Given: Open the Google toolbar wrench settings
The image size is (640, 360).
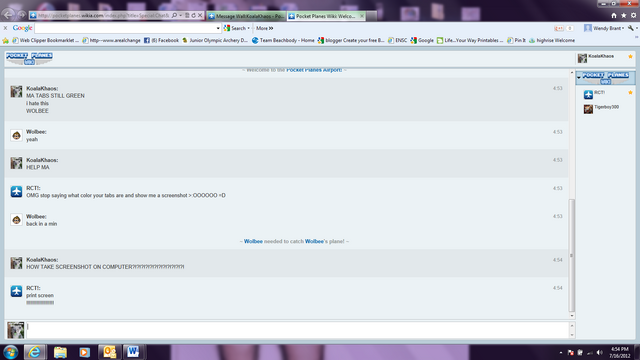Looking at the screenshot, I should point(631,28).
